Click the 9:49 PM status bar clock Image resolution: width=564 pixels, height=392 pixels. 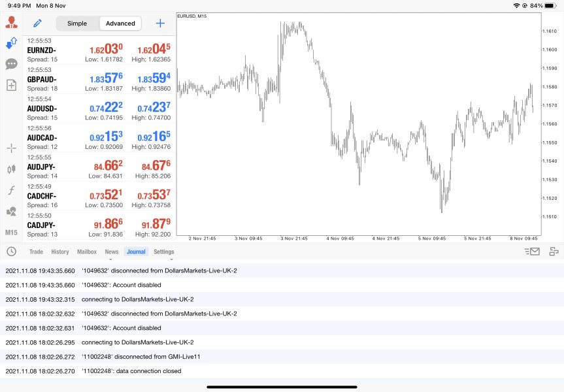tap(19, 6)
